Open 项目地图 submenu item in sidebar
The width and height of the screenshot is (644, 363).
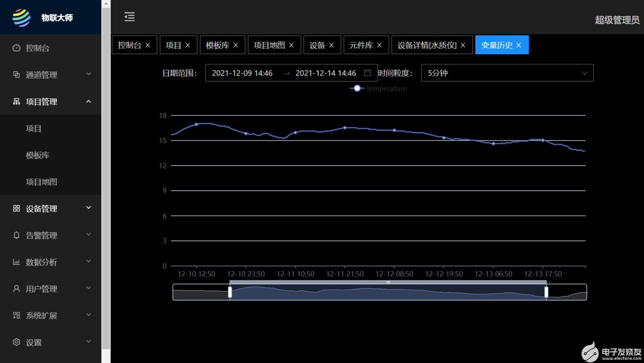click(51, 182)
